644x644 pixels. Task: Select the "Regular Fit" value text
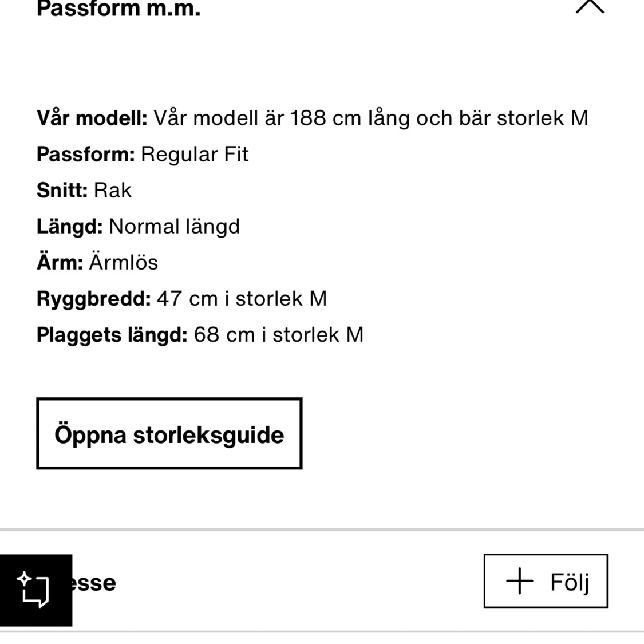(x=195, y=154)
